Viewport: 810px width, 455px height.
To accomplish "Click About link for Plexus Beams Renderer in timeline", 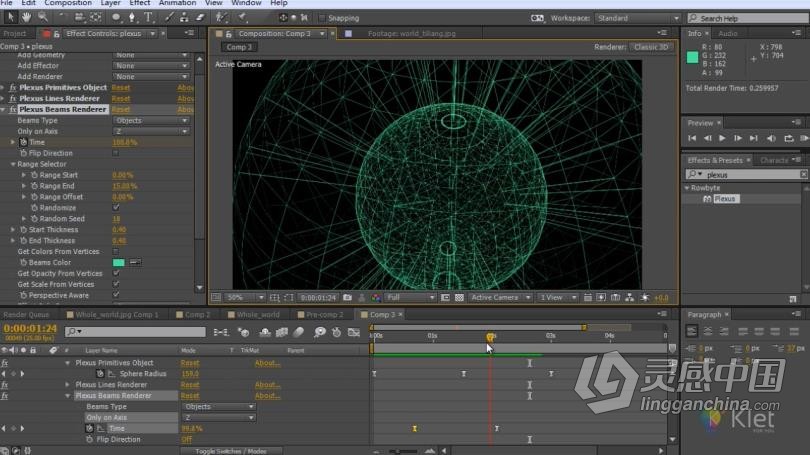I will click(x=267, y=396).
